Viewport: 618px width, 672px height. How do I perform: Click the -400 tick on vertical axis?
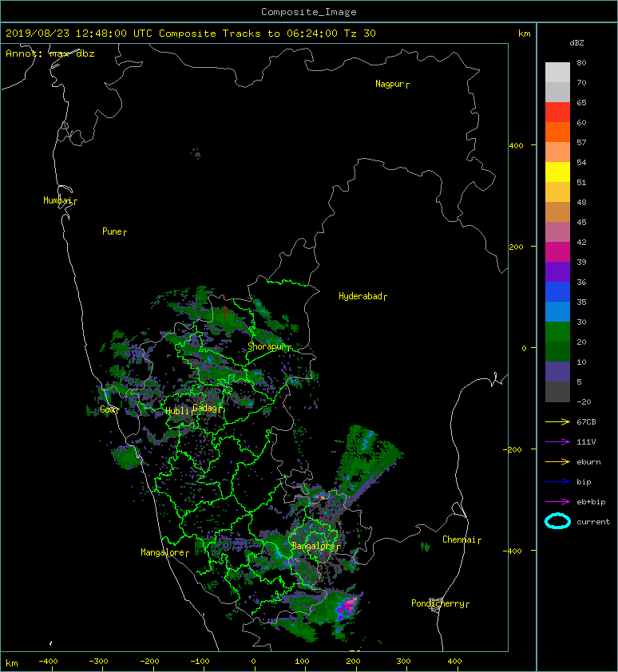pyautogui.click(x=512, y=551)
